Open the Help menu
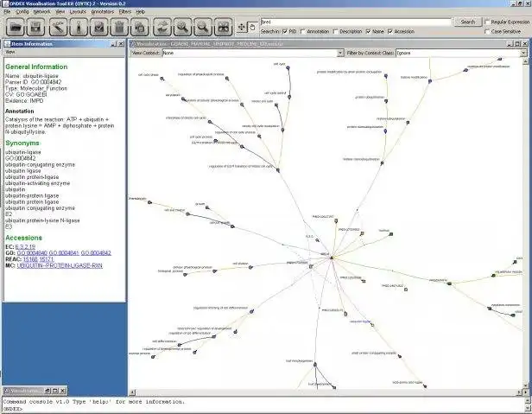 [x=141, y=11]
